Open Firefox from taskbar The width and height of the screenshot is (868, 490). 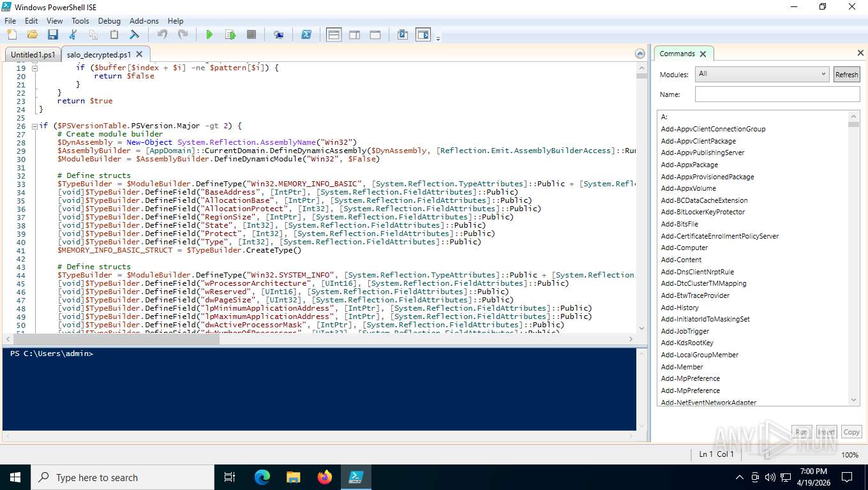click(325, 477)
